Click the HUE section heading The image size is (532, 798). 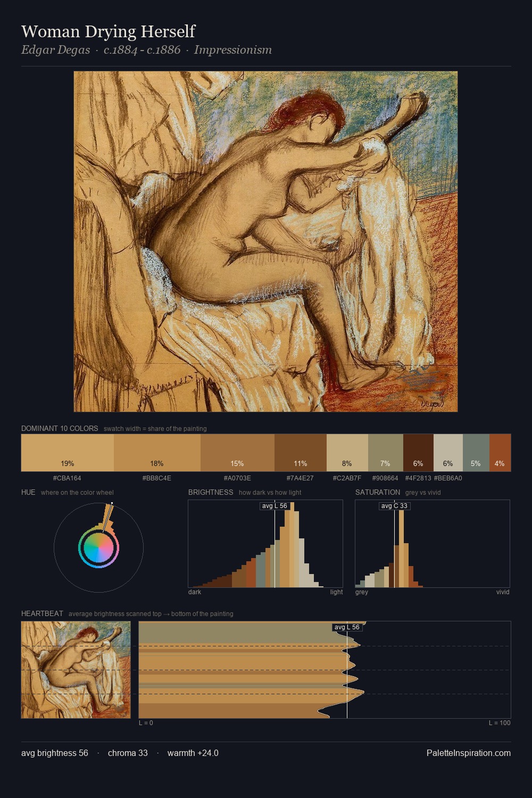28,492
